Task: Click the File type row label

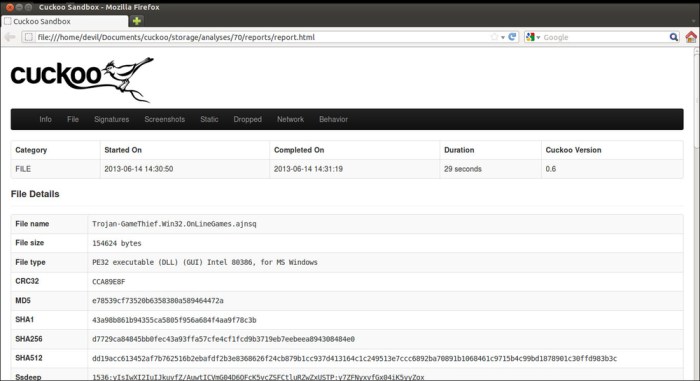Action: point(30,262)
